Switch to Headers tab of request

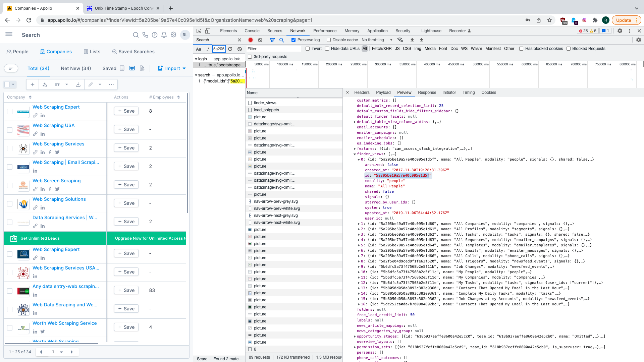tap(362, 93)
